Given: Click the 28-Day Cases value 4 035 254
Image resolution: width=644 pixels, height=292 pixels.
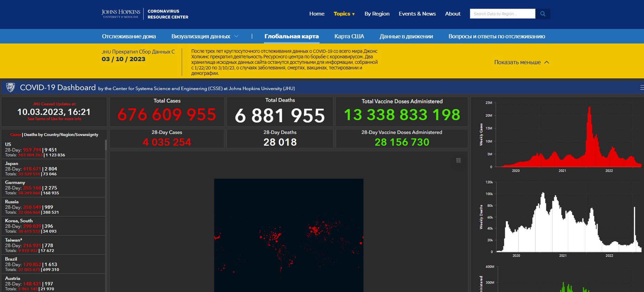Looking at the screenshot, I should click(x=167, y=142).
